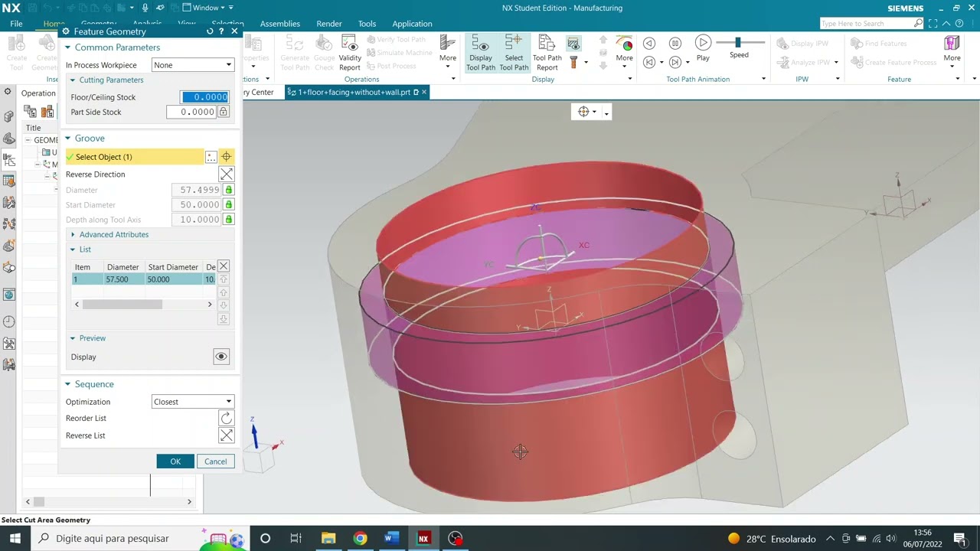
Task: Click Select Tool Path icon
Action: pyautogui.click(x=514, y=52)
